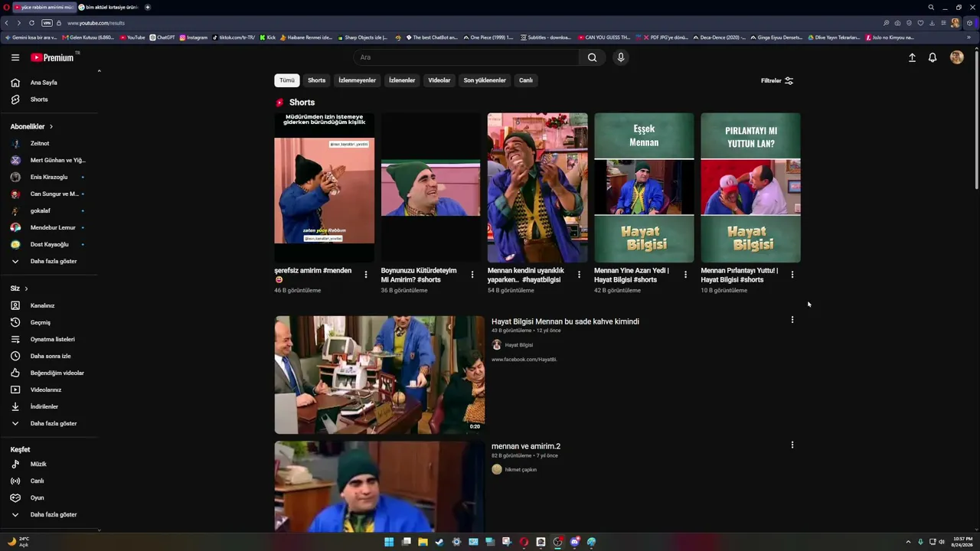Select the Shorts filter chip

coord(317,80)
